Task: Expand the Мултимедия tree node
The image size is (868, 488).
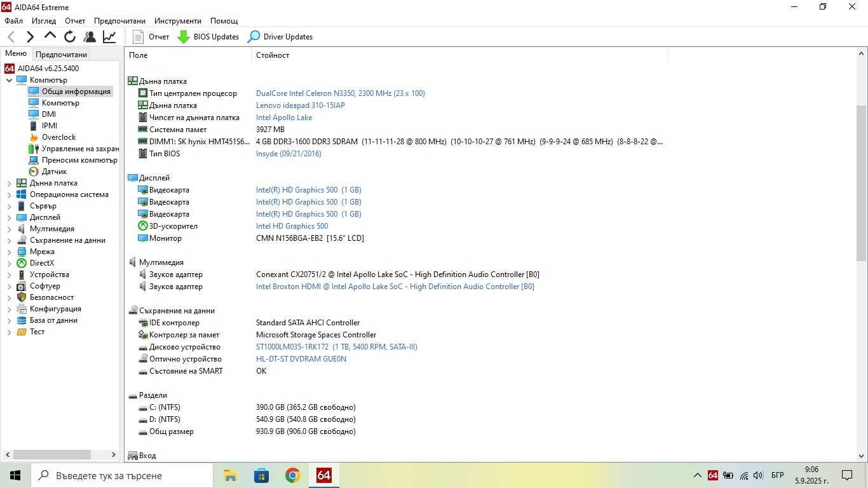Action: 10,229
